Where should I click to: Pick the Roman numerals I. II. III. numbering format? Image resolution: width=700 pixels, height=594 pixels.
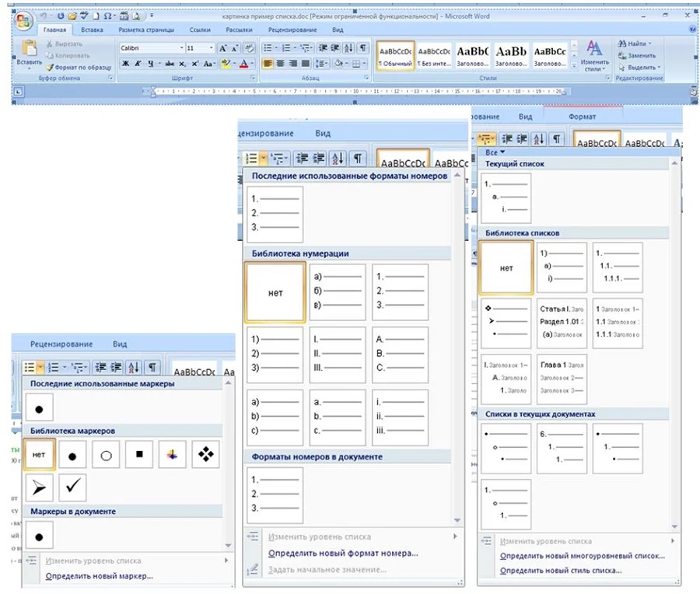[x=337, y=355]
